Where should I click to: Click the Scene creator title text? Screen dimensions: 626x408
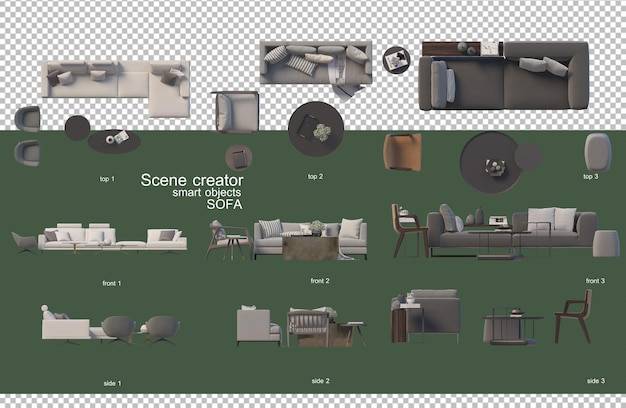pyautogui.click(x=192, y=180)
